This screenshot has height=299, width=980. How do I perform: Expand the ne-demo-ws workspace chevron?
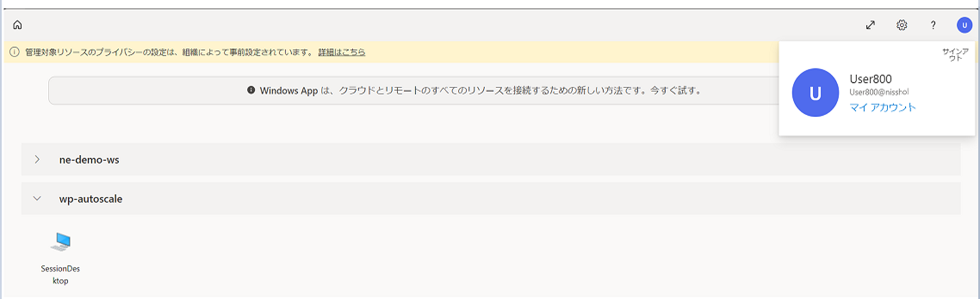(37, 159)
